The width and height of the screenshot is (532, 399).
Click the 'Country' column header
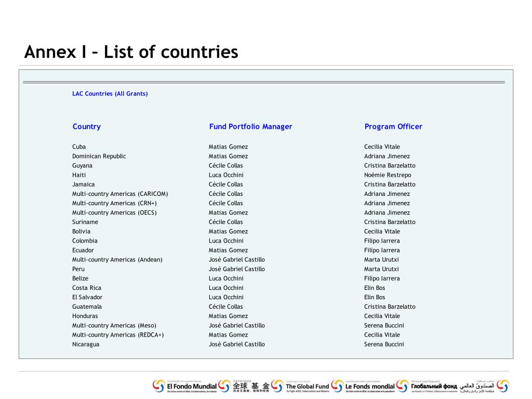click(87, 127)
